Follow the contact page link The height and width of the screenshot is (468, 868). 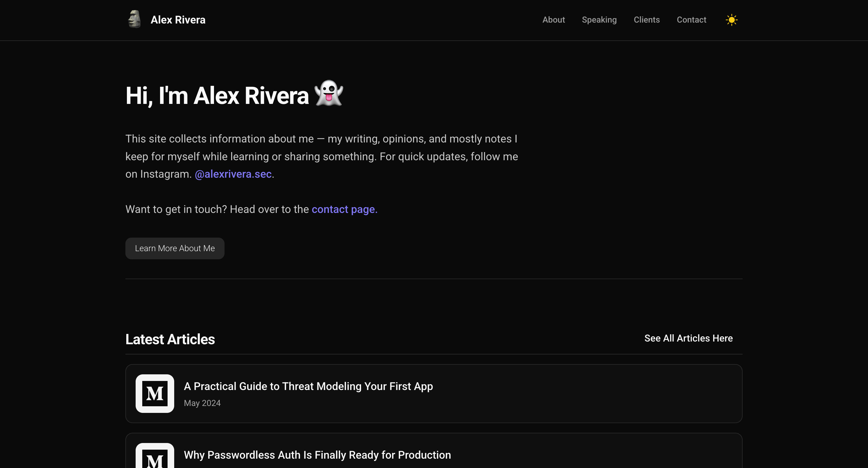pyautogui.click(x=344, y=209)
